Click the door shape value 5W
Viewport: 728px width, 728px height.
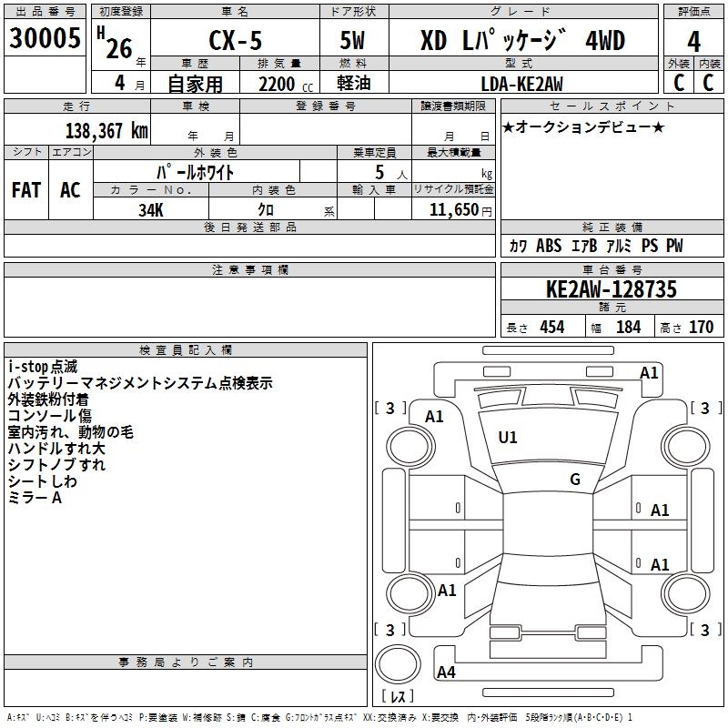click(352, 40)
